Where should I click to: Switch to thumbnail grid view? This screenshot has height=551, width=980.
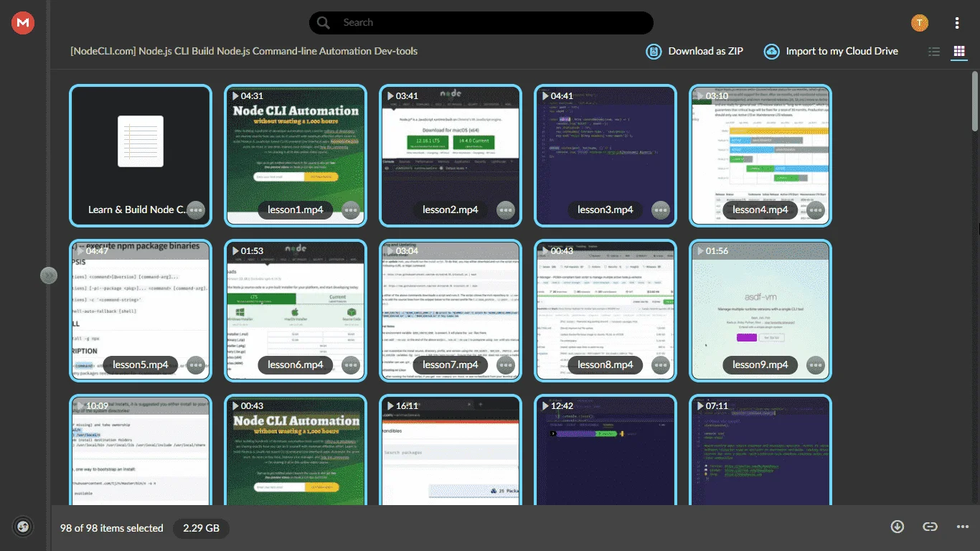click(x=958, y=52)
